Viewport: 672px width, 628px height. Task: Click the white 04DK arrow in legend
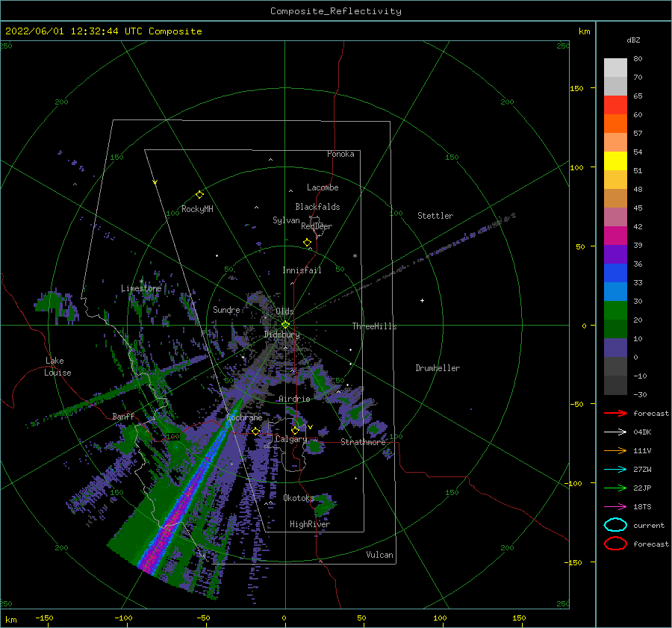(615, 432)
